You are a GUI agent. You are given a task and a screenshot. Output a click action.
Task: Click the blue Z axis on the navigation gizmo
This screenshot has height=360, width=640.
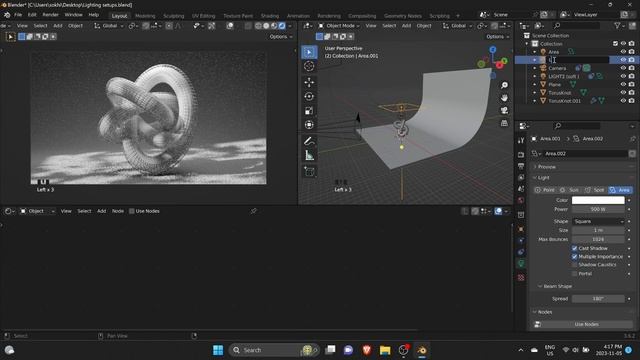tap(493, 49)
